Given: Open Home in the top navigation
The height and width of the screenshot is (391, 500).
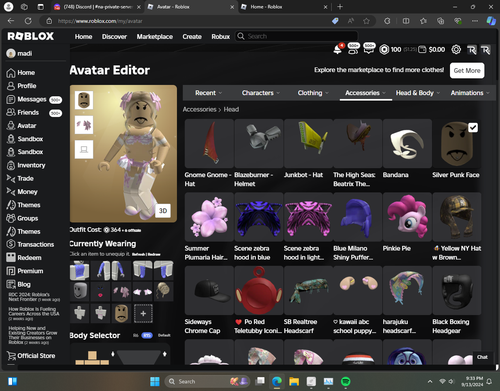Looking at the screenshot, I should pyautogui.click(x=83, y=37).
